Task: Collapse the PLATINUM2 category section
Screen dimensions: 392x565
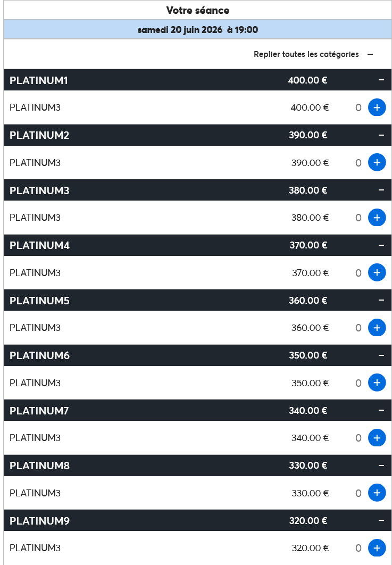Action: (381, 135)
